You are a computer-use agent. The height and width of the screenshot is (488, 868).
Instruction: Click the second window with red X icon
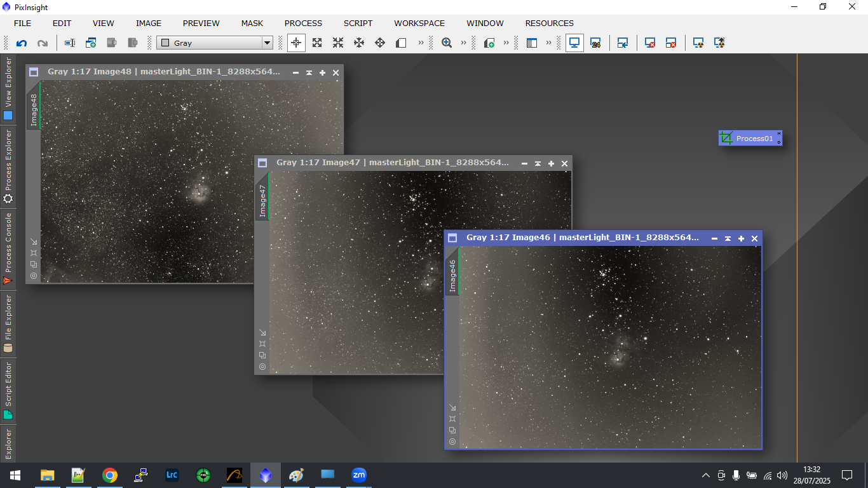click(x=671, y=43)
